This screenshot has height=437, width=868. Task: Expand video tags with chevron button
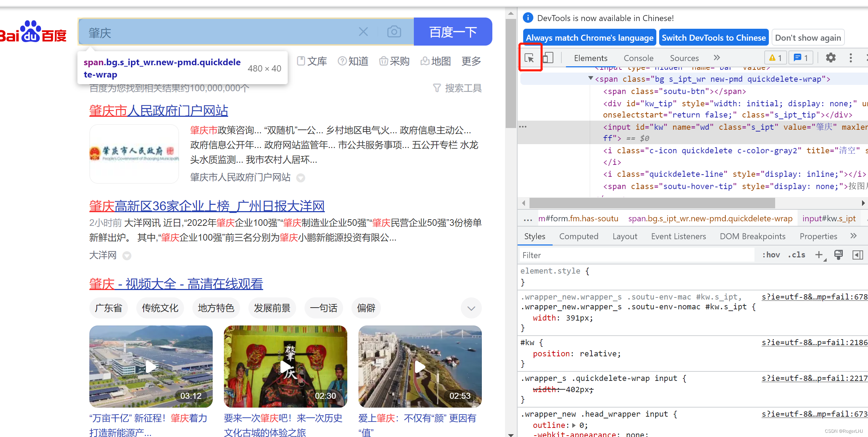click(x=471, y=308)
